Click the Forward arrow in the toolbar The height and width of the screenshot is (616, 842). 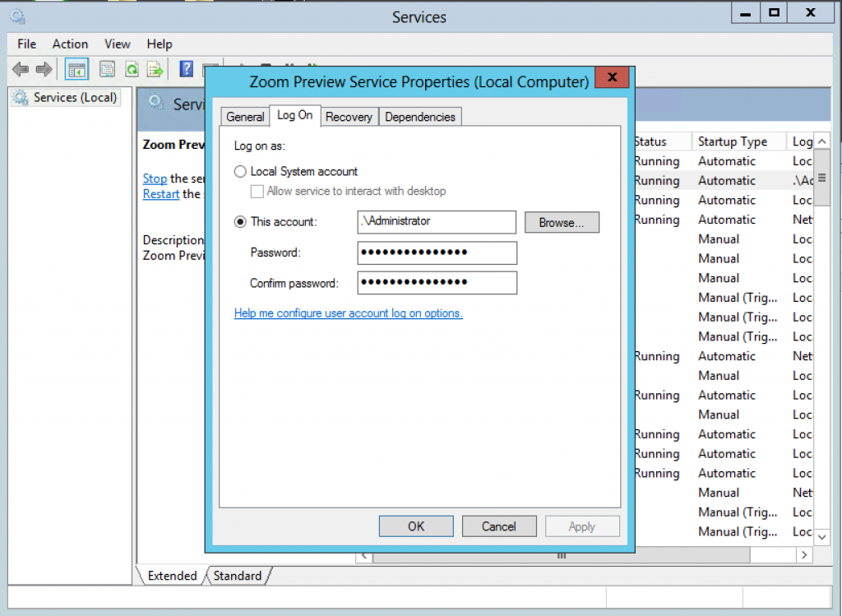click(x=44, y=69)
